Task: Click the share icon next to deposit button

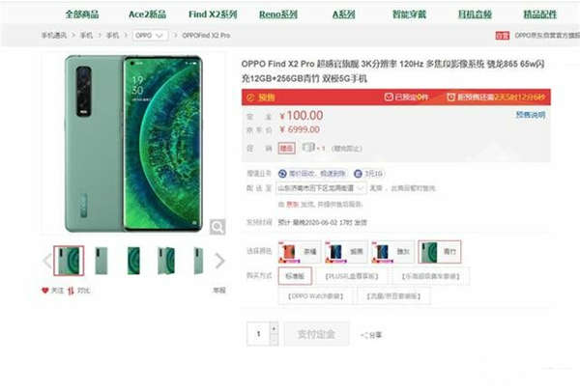Action: tap(362, 335)
